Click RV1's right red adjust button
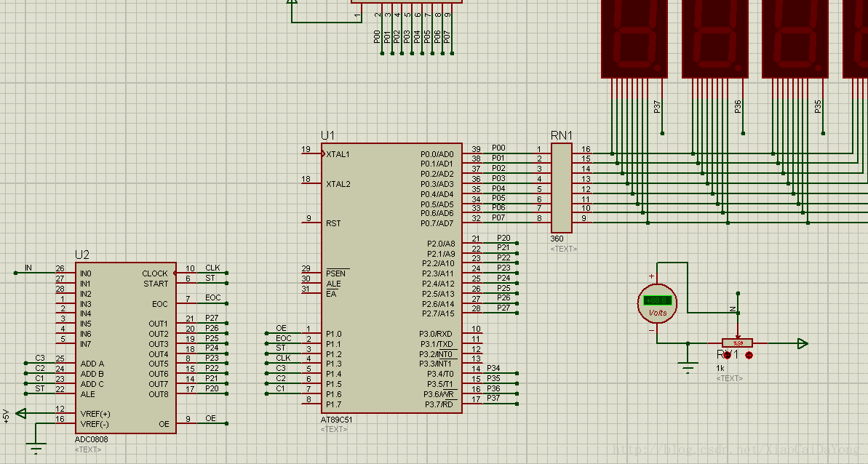Viewport: 868px width, 464px height. [x=749, y=355]
